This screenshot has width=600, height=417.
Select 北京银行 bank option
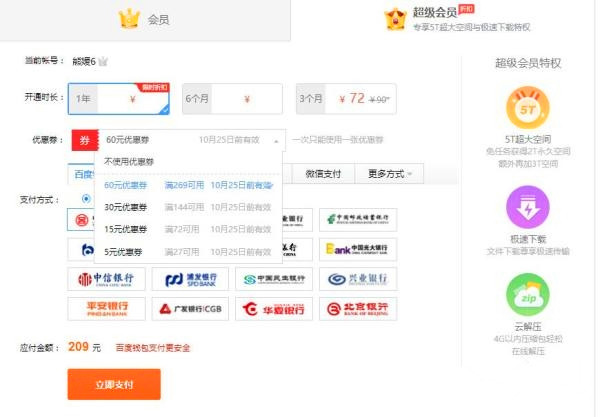coord(358,309)
